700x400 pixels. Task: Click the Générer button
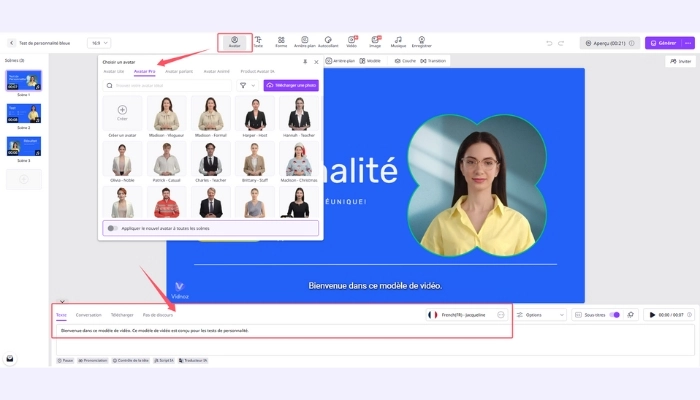664,43
